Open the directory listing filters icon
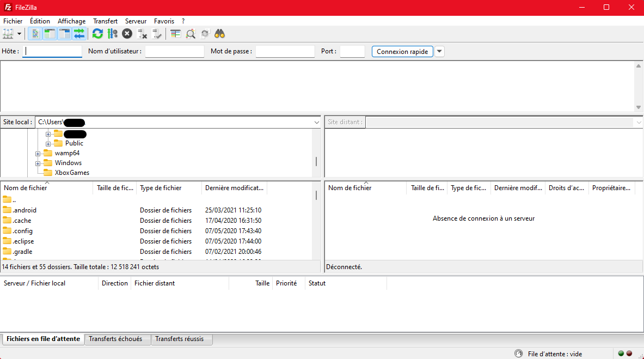The height and width of the screenshot is (359, 644). coord(175,34)
